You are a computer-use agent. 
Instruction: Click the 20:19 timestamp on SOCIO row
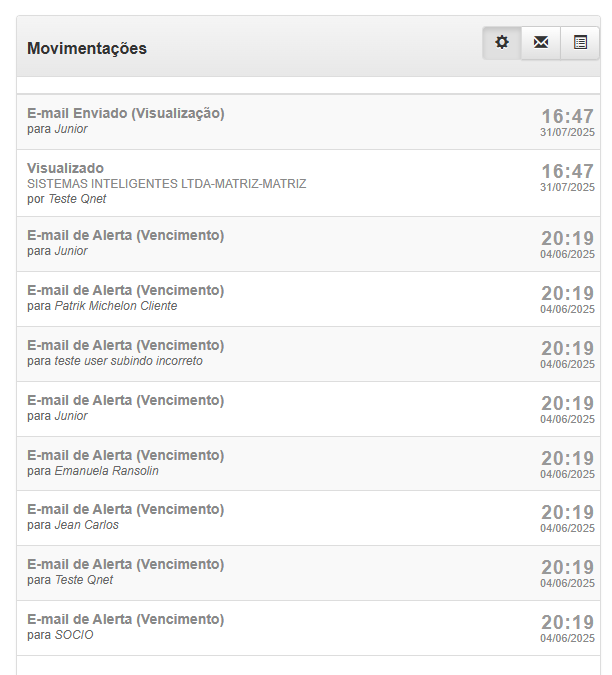click(567, 622)
